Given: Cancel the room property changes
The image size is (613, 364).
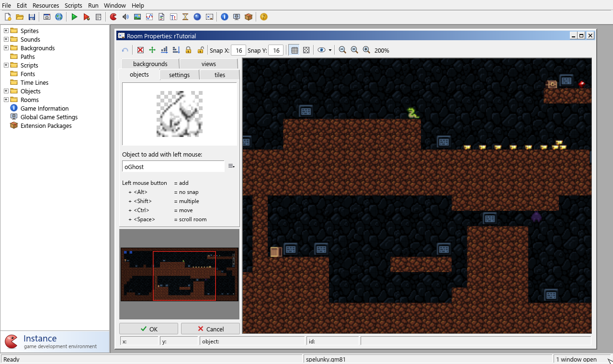Looking at the screenshot, I should click(x=210, y=329).
